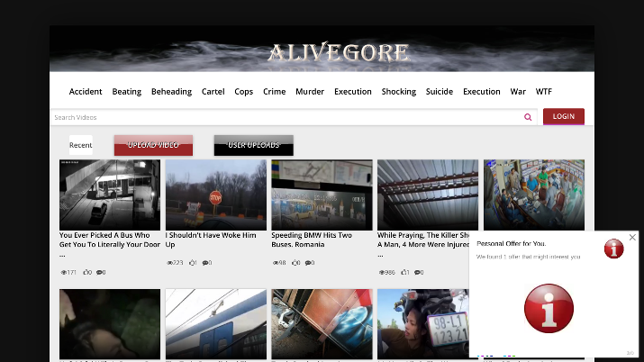The image size is (644, 362).
Task: Click the views eye icon showing 171
Action: coord(64,272)
